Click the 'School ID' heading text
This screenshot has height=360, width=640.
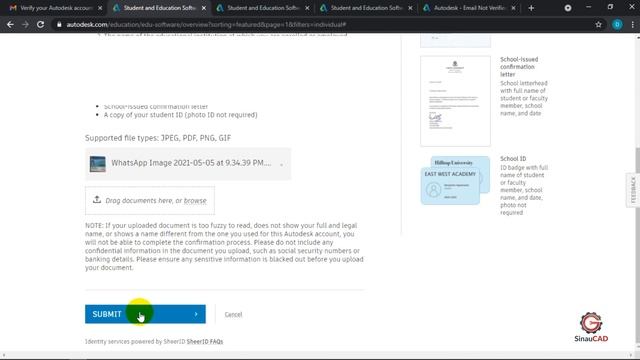[x=513, y=159]
